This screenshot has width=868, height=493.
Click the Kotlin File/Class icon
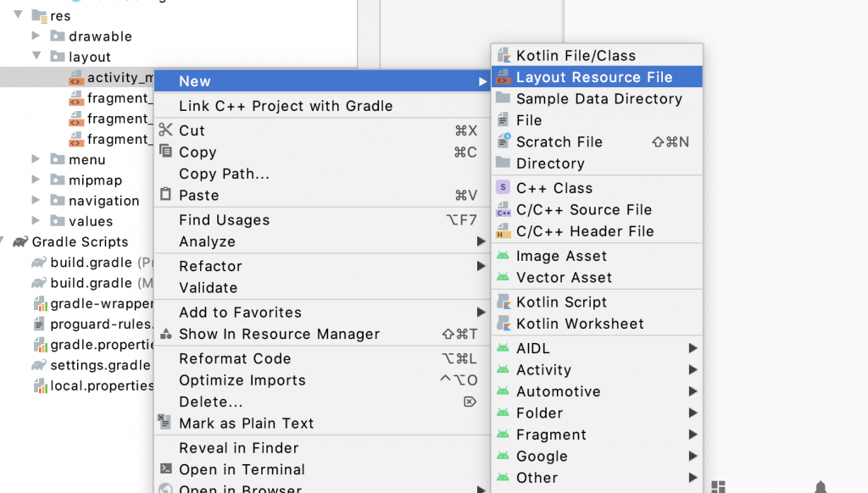[504, 56]
